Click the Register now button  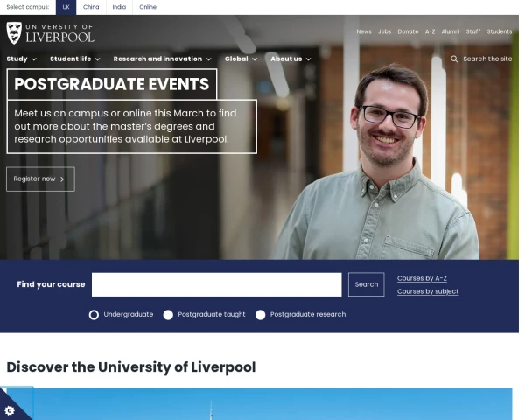click(x=40, y=178)
